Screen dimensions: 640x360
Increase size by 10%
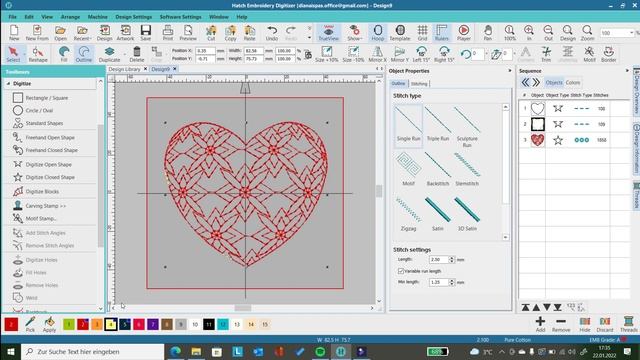click(327, 54)
